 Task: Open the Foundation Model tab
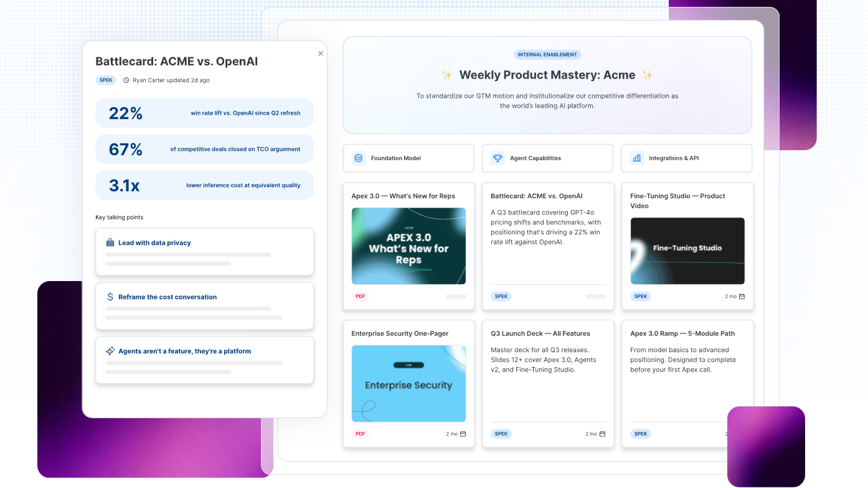(x=408, y=158)
